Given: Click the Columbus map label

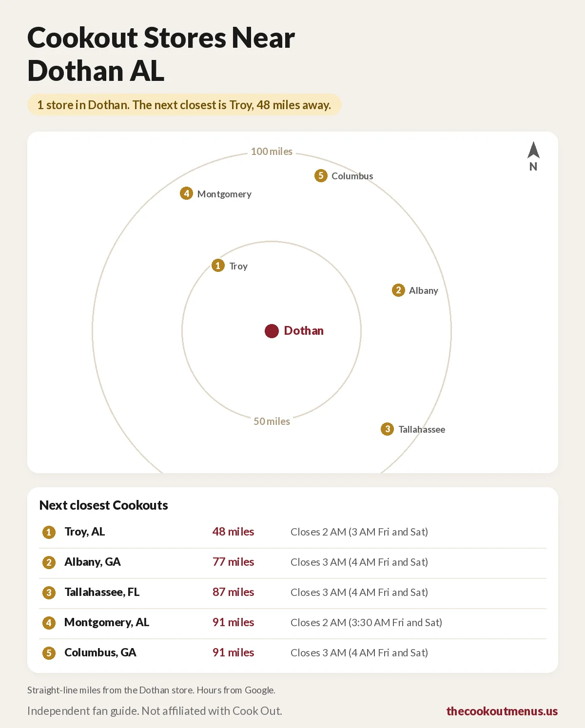Looking at the screenshot, I should [352, 176].
